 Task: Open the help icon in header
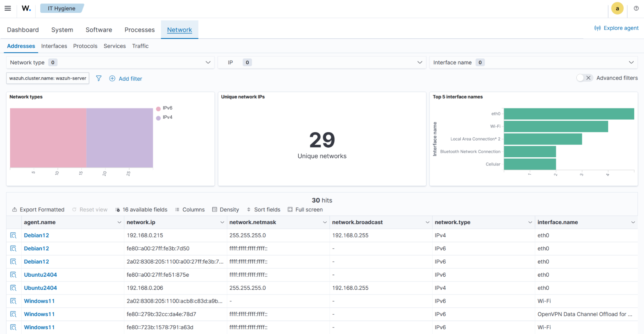(636, 8)
